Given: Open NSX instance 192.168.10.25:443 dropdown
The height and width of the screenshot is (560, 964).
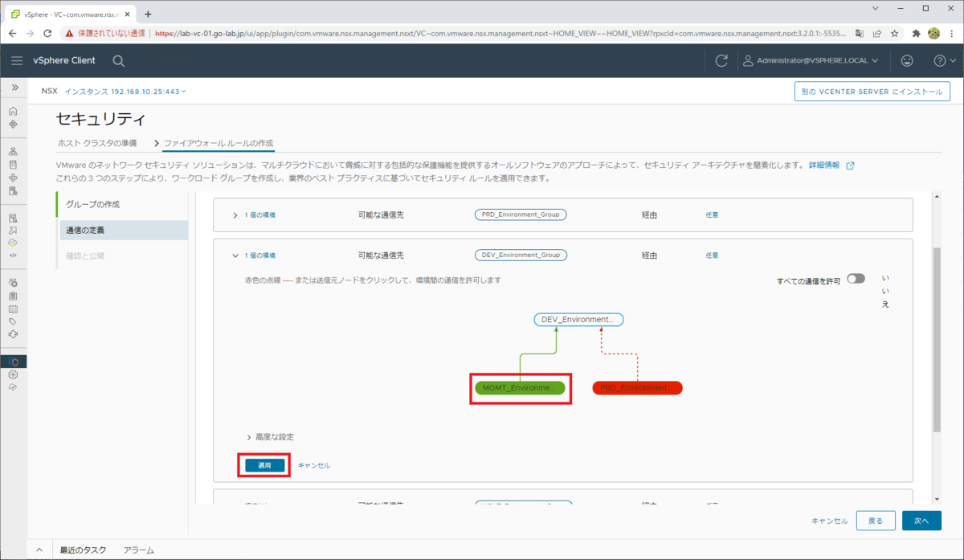Looking at the screenshot, I should point(125,92).
